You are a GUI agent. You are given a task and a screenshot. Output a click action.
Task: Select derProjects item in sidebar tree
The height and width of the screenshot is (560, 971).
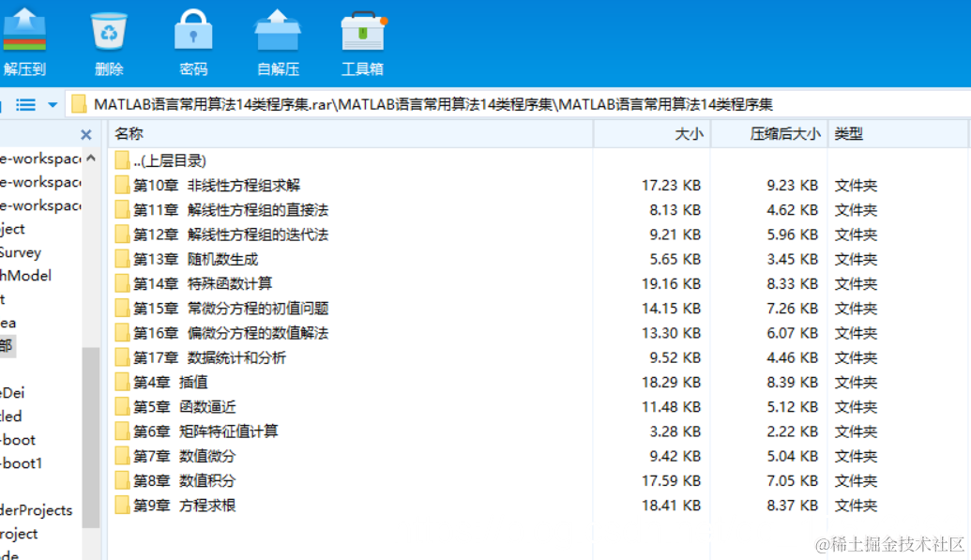pyautogui.click(x=36, y=510)
